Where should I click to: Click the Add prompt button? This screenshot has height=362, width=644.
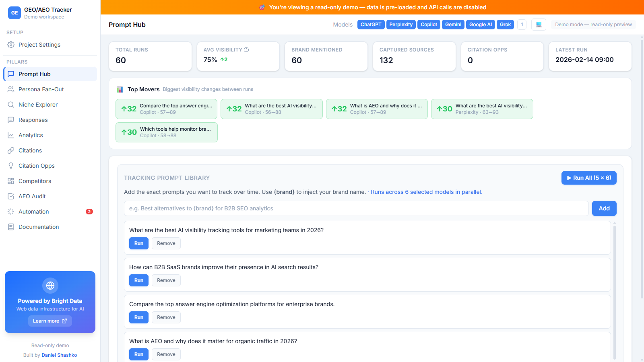tap(604, 208)
